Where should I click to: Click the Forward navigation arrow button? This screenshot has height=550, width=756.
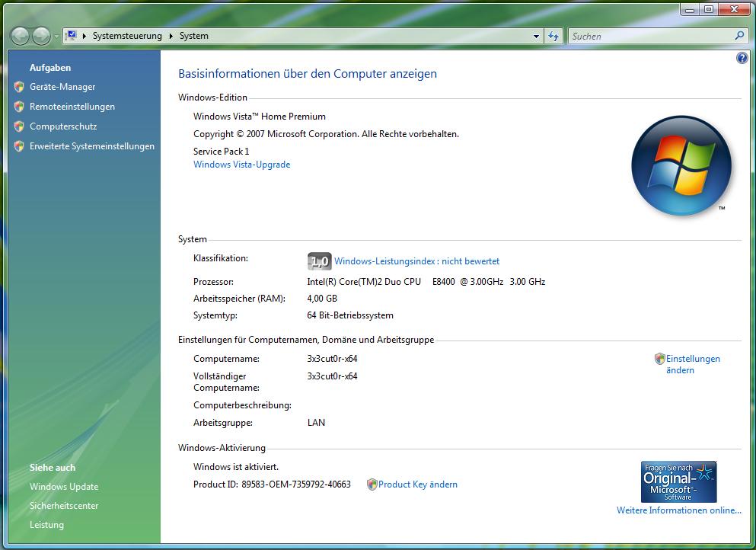pos(41,36)
